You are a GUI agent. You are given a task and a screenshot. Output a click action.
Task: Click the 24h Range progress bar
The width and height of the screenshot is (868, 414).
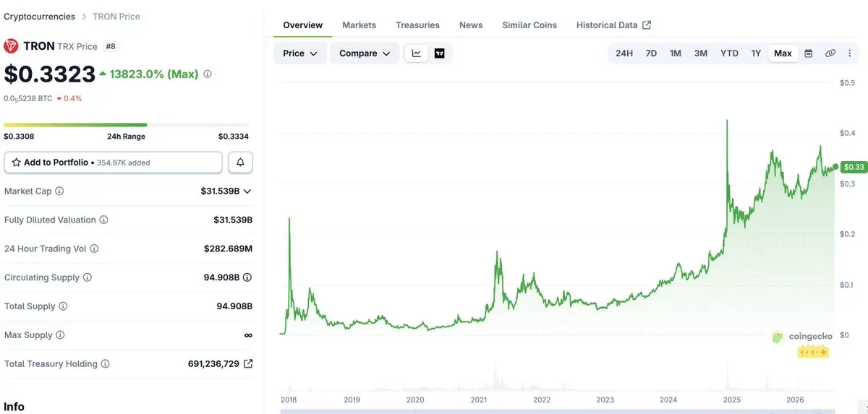point(126,125)
